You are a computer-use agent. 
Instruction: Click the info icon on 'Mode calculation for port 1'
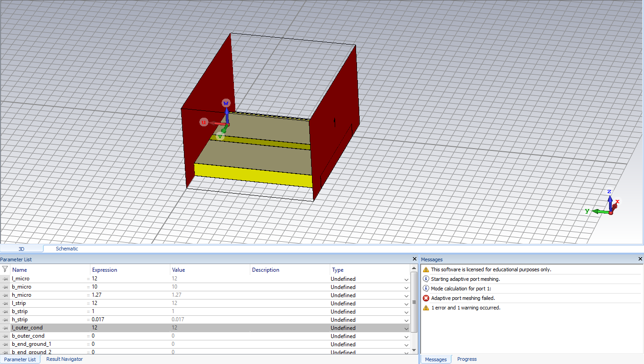pos(426,289)
